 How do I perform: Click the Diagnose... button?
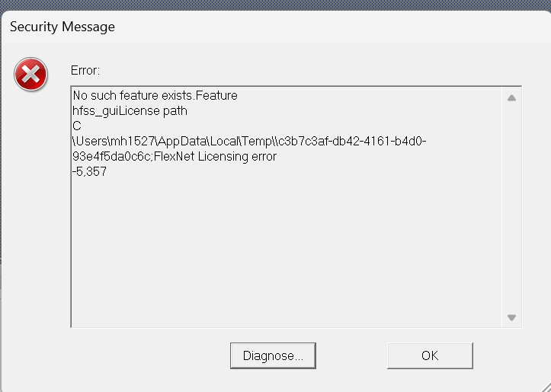tap(273, 356)
